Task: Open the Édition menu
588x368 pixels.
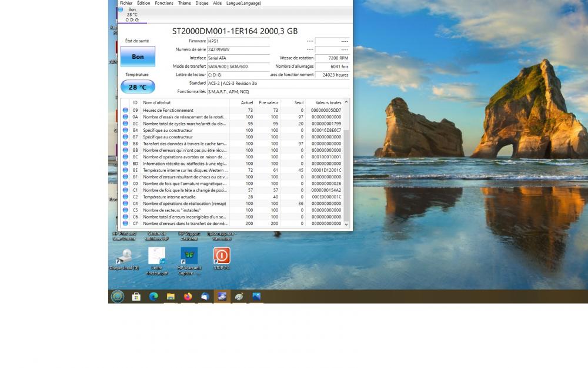Action: click(143, 3)
